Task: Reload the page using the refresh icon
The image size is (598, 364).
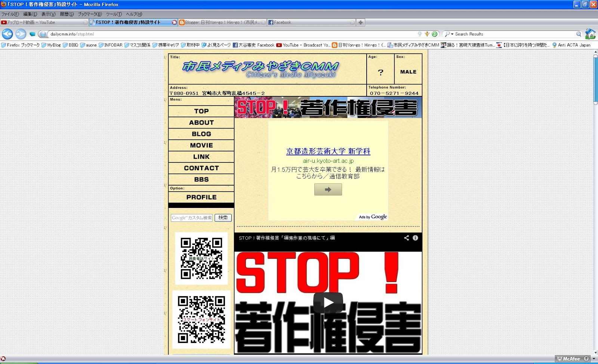Action: click(434, 34)
